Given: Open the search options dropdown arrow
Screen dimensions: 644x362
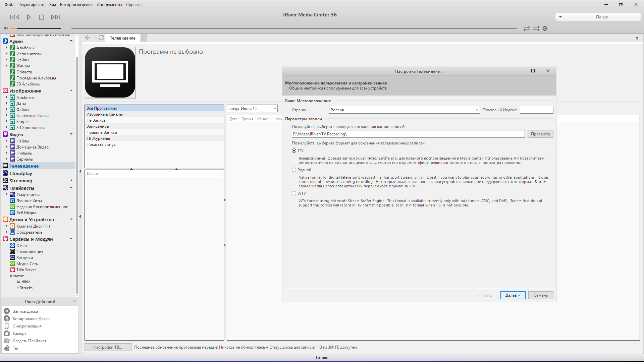Looking at the screenshot, I should pos(560,17).
